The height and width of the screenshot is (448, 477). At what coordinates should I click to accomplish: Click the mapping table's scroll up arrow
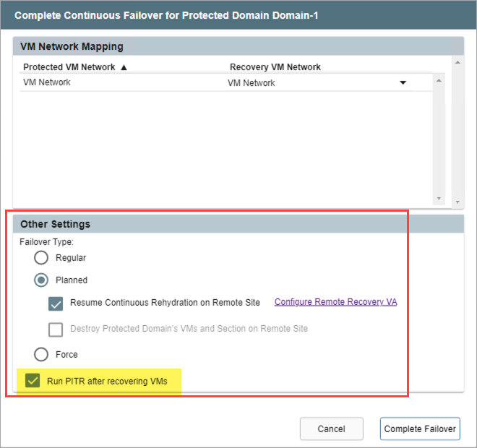click(438, 81)
